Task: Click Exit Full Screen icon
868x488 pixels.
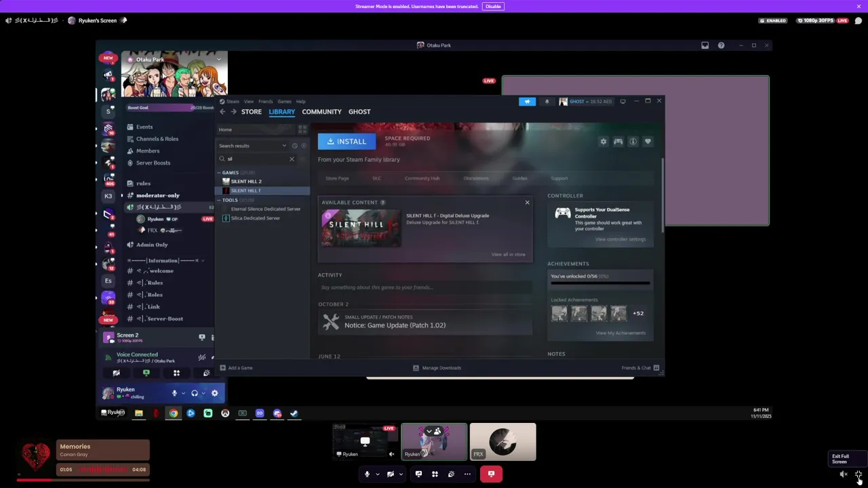Action: click(x=859, y=474)
